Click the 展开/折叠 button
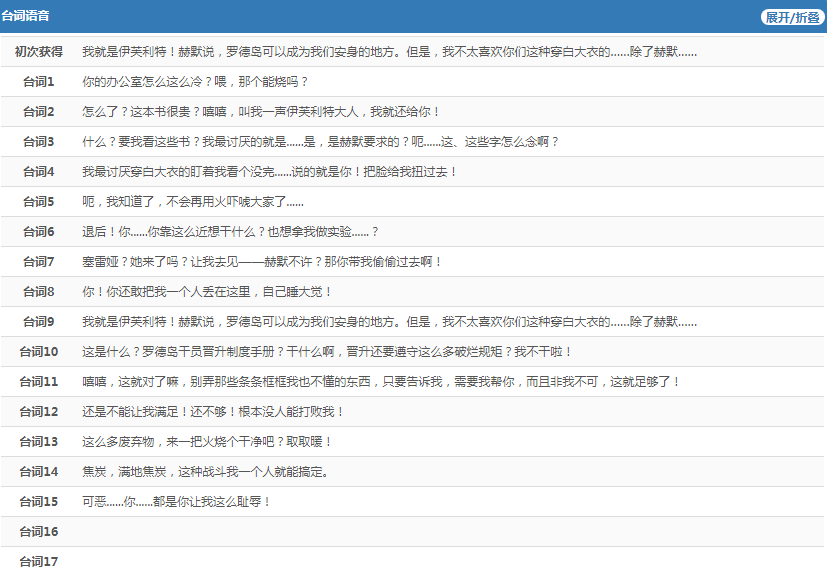The width and height of the screenshot is (827, 573). click(x=792, y=17)
